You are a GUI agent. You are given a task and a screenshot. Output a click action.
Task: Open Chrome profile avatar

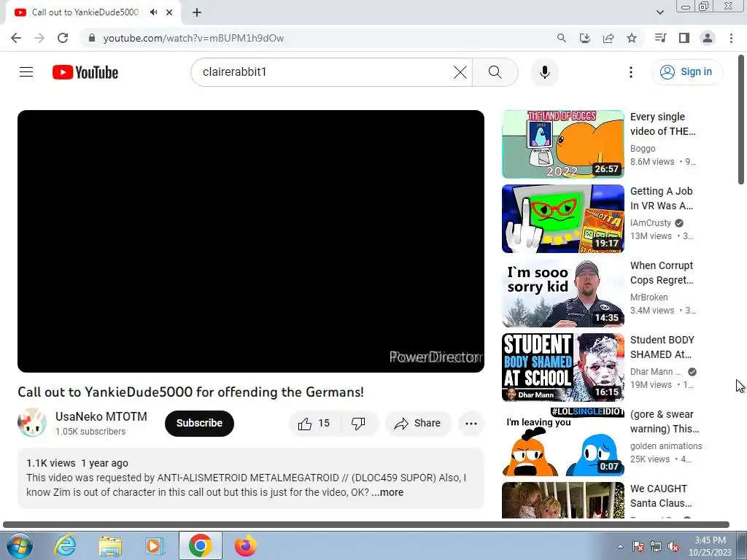pyautogui.click(x=708, y=38)
